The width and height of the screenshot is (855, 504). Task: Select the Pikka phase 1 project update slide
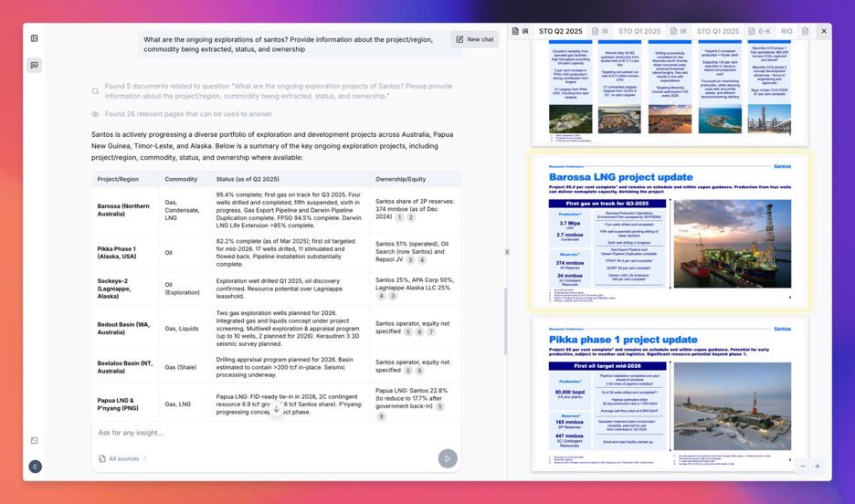(x=670, y=394)
